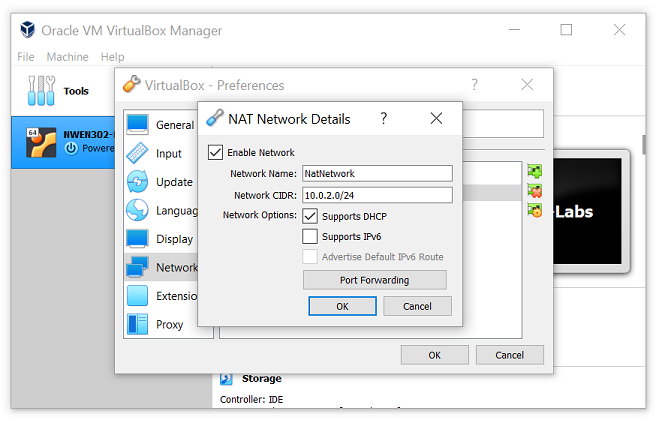Click the Storage heading in details
Image resolution: width=659 pixels, height=423 pixels.
[261, 378]
